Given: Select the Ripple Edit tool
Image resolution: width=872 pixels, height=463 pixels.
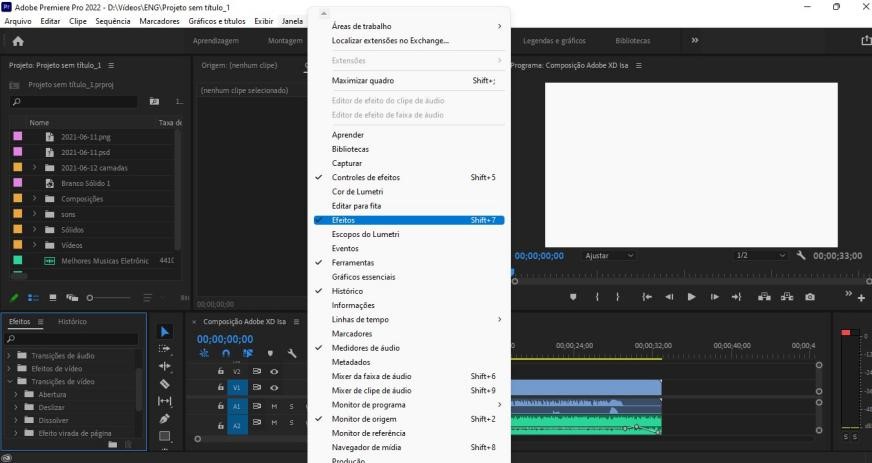Looking at the screenshot, I should pos(165,366).
